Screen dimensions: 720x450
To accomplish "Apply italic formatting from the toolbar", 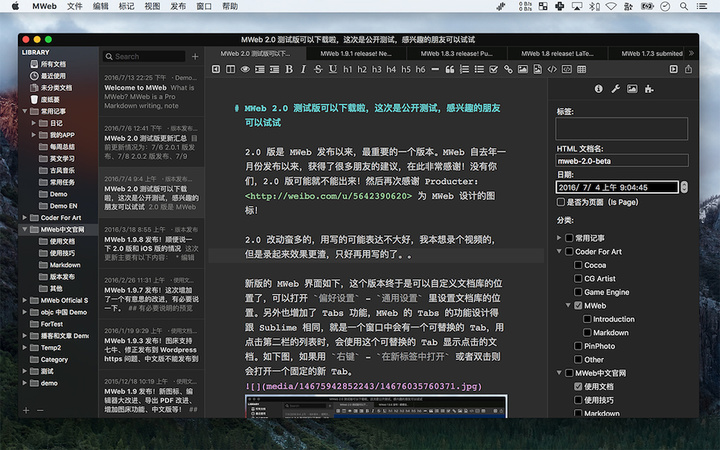I will pyautogui.click(x=303, y=69).
